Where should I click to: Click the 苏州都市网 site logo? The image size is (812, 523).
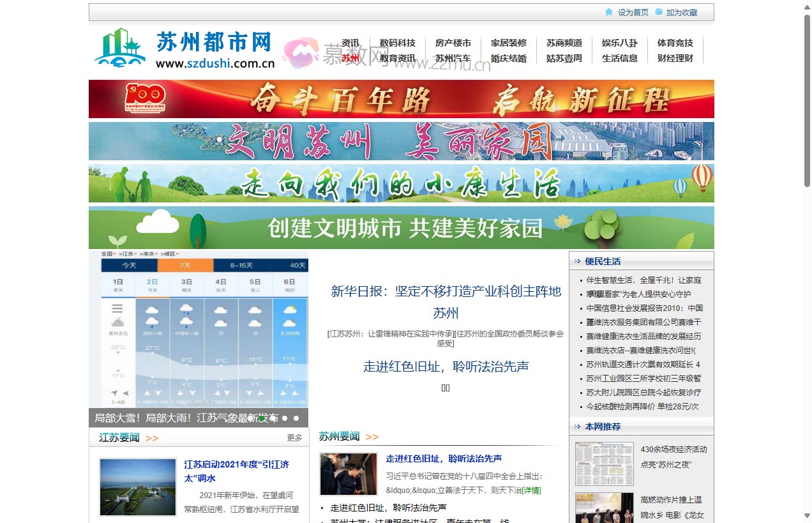point(185,49)
